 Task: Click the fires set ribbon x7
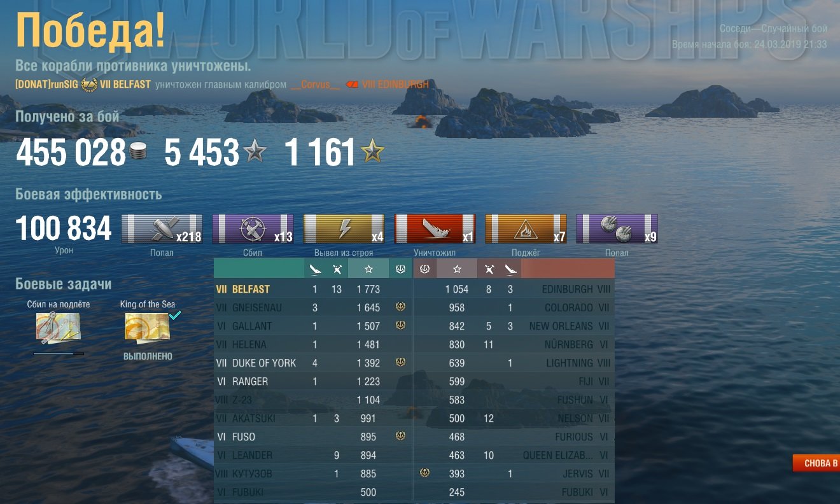tap(526, 229)
